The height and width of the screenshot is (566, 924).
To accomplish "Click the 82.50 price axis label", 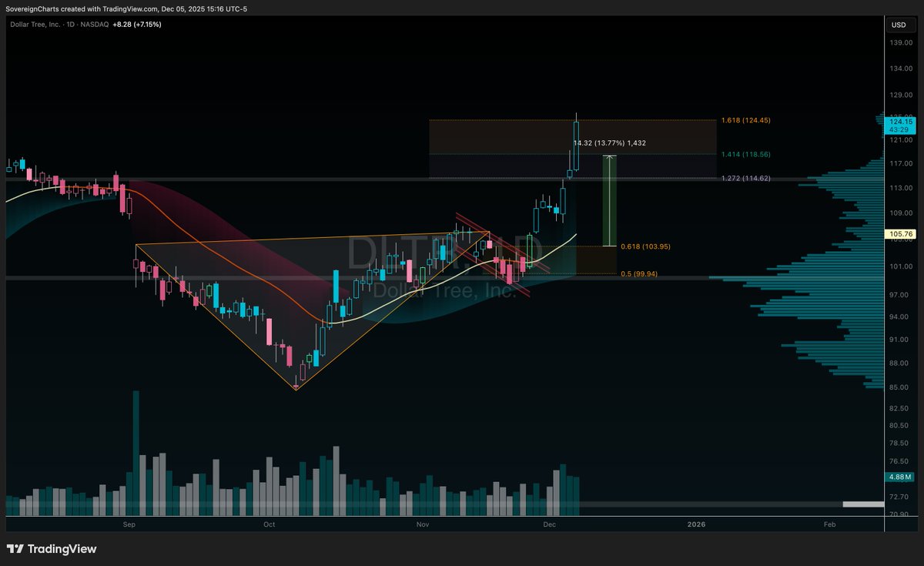I will [900, 408].
